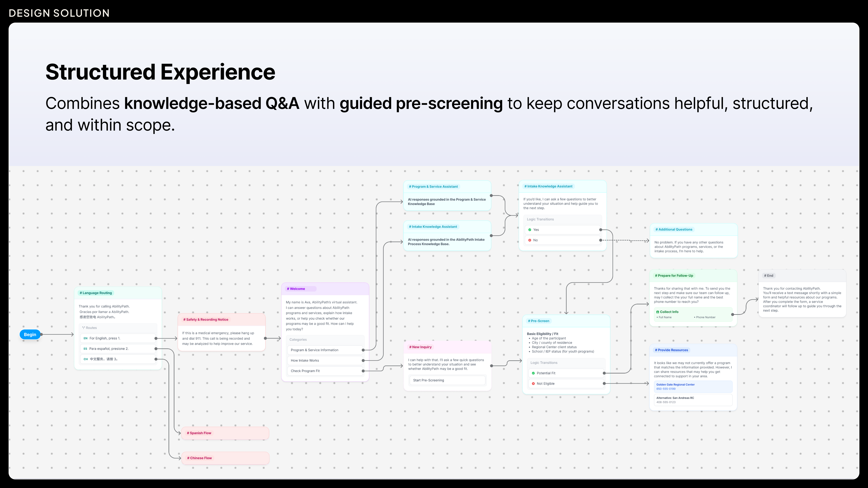Open the '# Safety & Recording Notice' label
868x488 pixels.
(x=206, y=319)
